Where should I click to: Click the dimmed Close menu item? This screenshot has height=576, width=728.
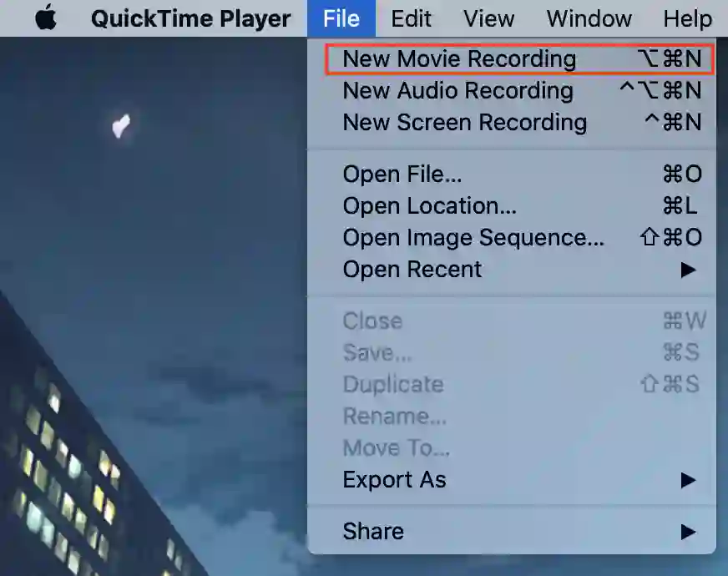[512, 321]
